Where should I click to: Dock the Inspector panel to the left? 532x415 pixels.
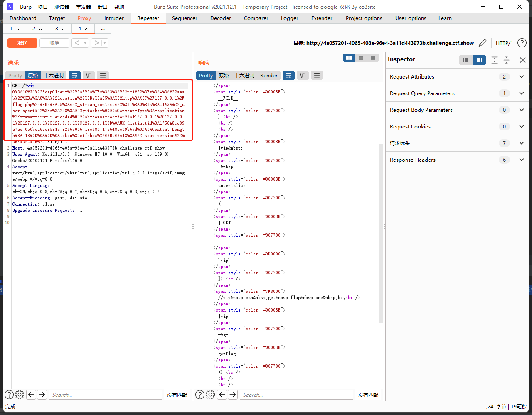[x=466, y=60]
